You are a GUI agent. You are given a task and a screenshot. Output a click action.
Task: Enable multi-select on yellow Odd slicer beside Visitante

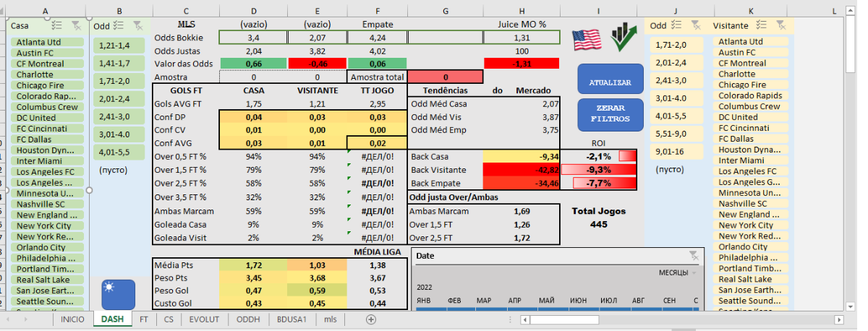pyautogui.click(x=678, y=25)
